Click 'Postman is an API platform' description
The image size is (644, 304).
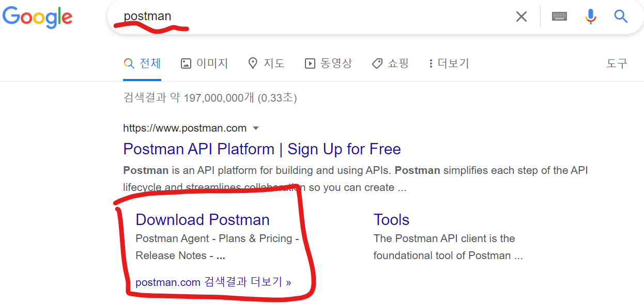point(356,179)
